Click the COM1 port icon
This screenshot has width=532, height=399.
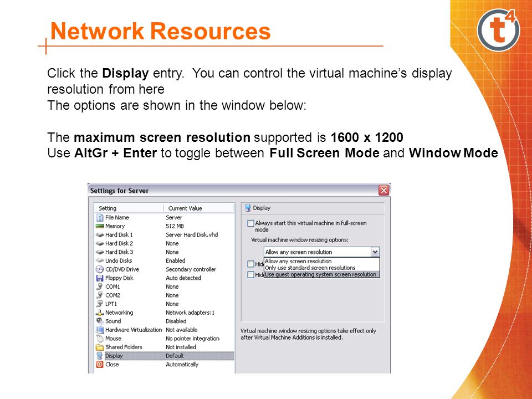pyautogui.click(x=100, y=287)
